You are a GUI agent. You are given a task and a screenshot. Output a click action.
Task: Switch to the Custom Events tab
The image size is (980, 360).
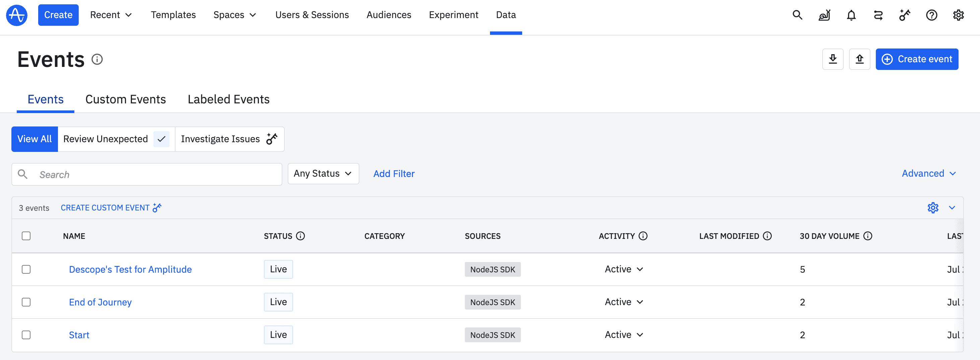pyautogui.click(x=126, y=100)
